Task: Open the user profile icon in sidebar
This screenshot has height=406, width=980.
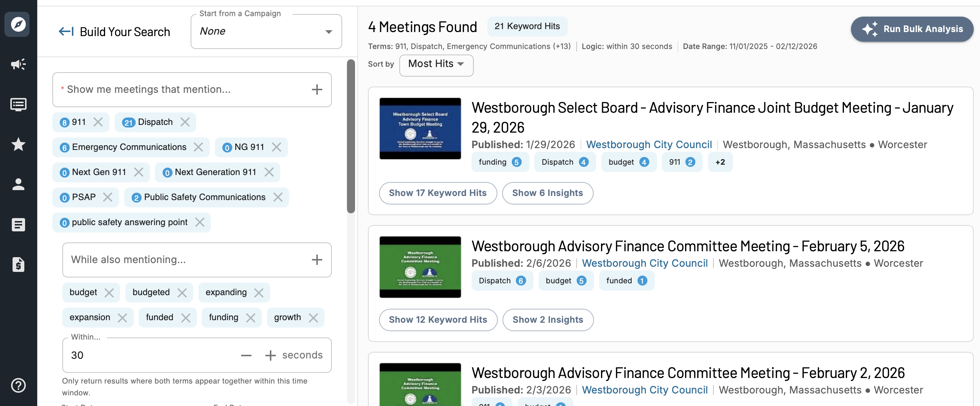Action: [18, 184]
